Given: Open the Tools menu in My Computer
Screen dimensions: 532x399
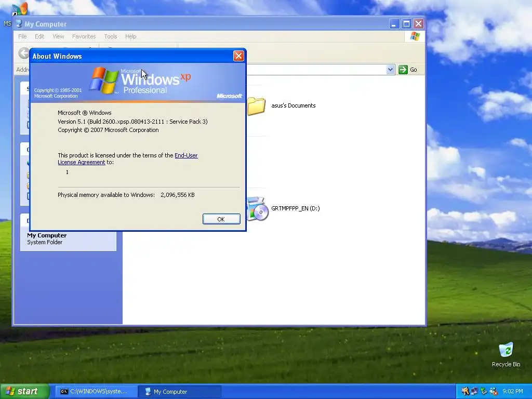Looking at the screenshot, I should pos(110,36).
